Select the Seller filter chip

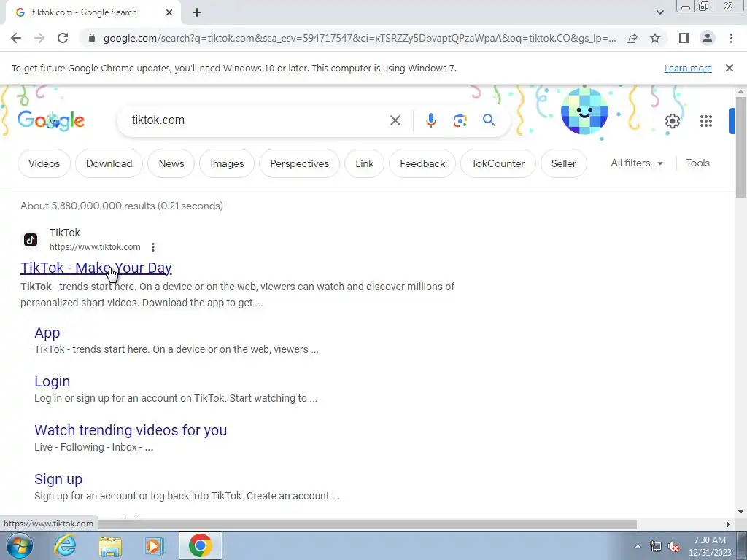564,163
